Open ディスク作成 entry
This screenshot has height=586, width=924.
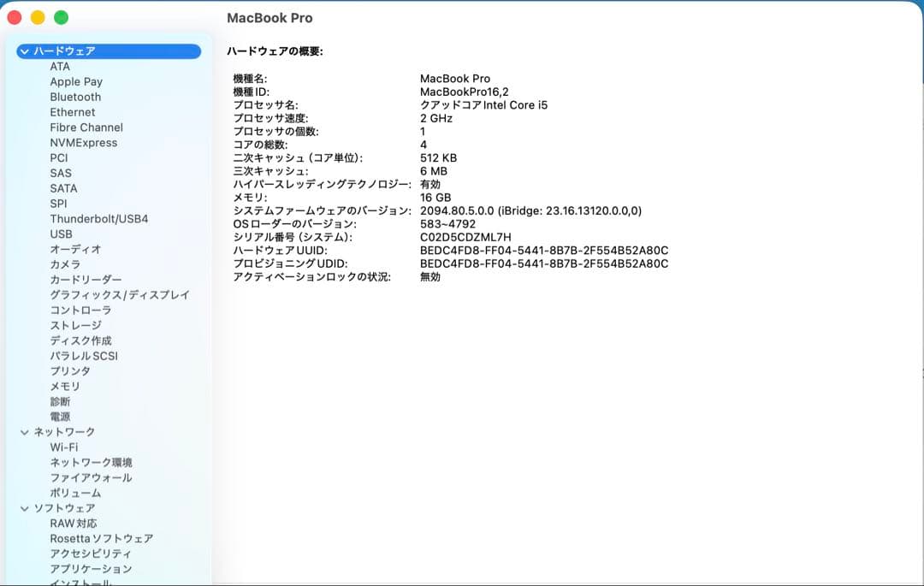80,341
